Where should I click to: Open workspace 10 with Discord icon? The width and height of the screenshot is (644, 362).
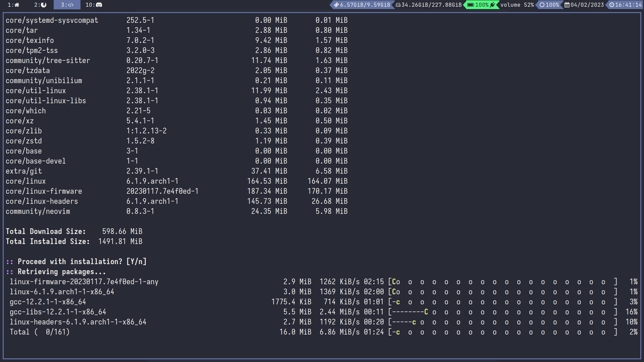[94, 5]
